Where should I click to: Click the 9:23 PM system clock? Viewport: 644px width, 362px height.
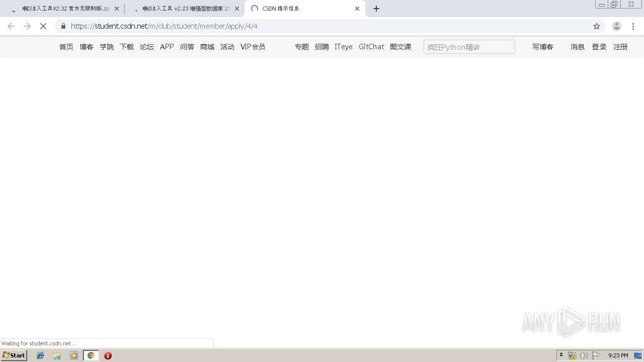(x=618, y=355)
